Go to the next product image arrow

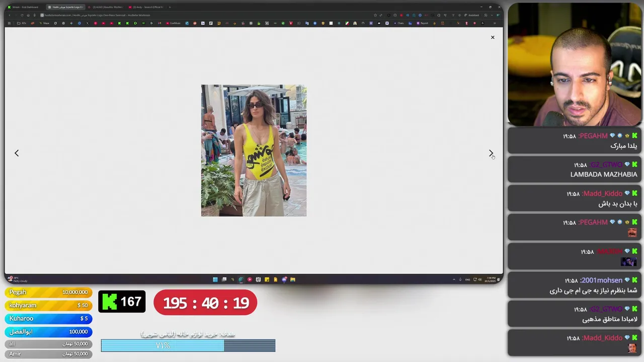click(x=491, y=153)
